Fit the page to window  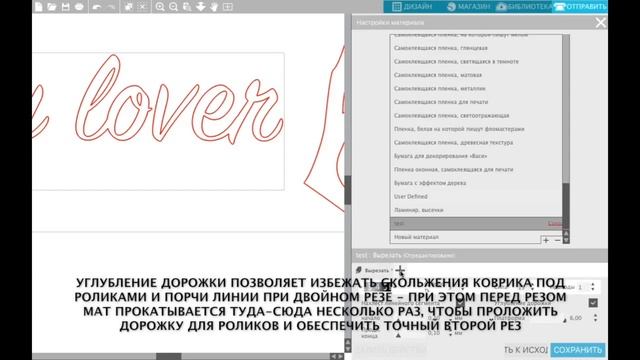click(x=228, y=7)
